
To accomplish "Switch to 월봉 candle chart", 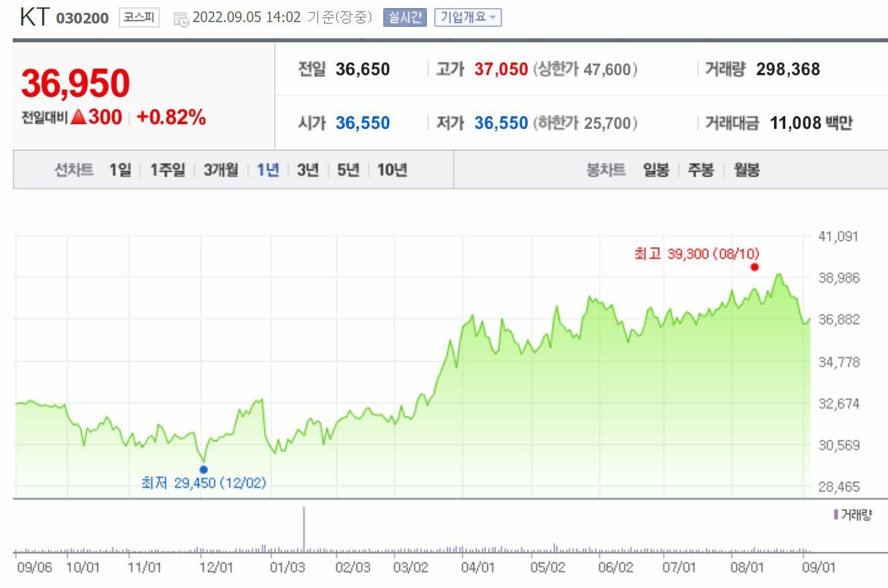I will (x=746, y=170).
